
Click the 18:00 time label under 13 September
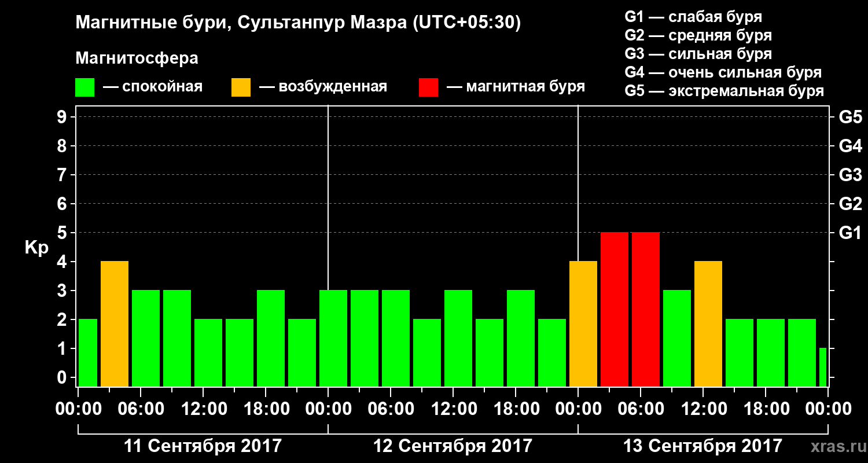click(x=766, y=409)
